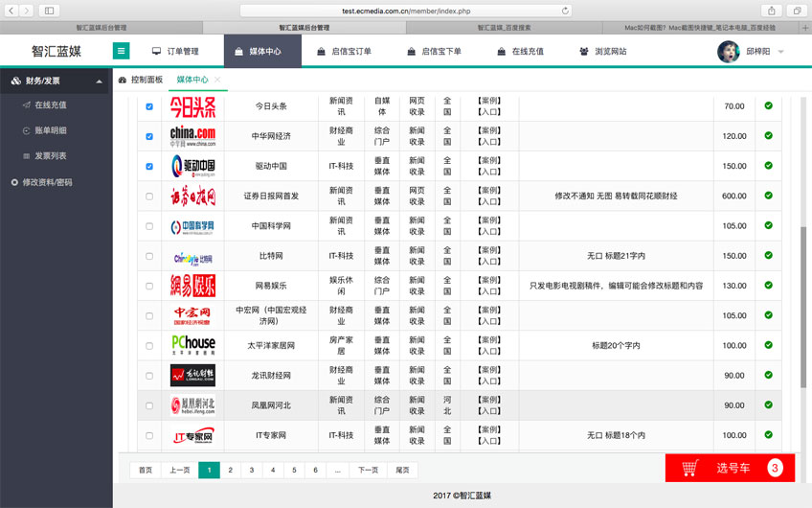This screenshot has height=508, width=812.
Task: Switch to the 媒体中心 page tab
Action: 192,80
